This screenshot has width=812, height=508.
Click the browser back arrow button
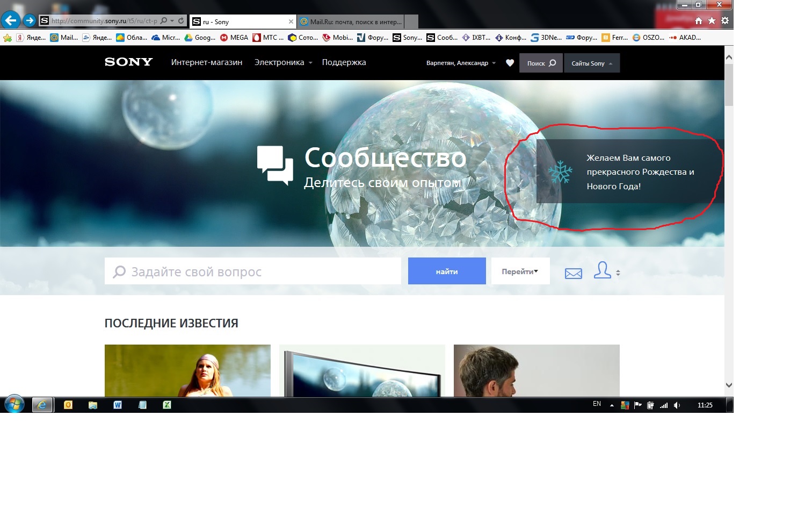11,20
